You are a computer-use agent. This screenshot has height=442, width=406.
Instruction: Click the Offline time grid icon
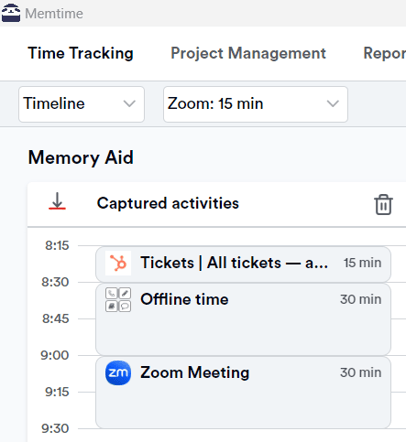coord(118,299)
